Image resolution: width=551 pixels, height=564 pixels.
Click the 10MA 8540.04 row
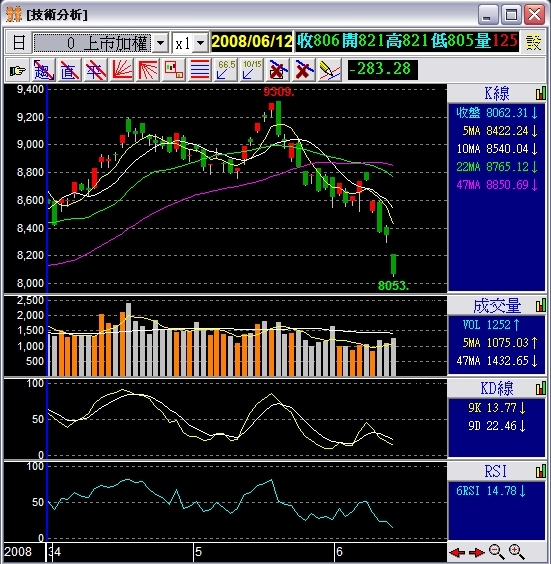coord(497,149)
